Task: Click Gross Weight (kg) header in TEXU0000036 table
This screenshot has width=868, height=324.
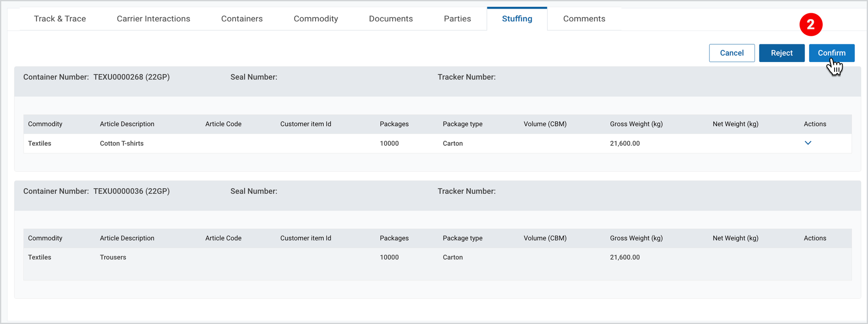Action: click(636, 238)
